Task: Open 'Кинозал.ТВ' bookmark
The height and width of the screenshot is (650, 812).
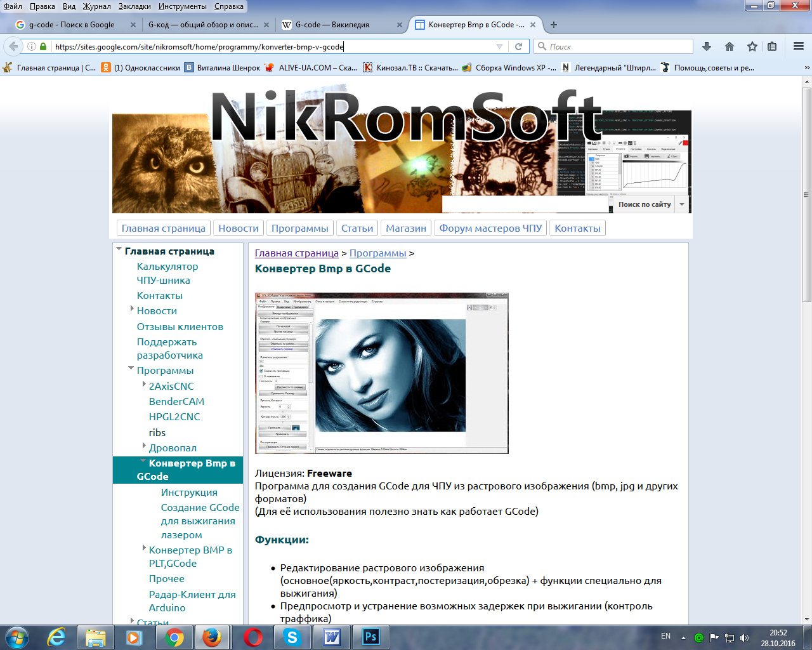Action: click(410, 67)
